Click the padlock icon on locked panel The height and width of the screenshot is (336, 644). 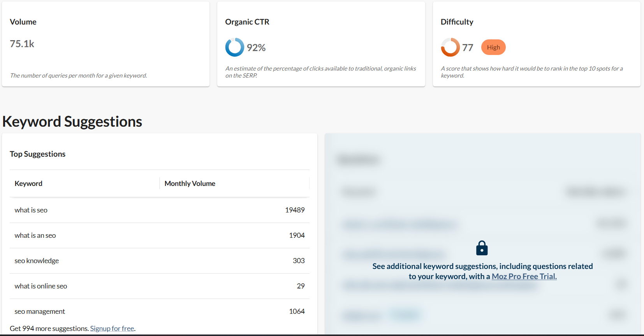(482, 248)
